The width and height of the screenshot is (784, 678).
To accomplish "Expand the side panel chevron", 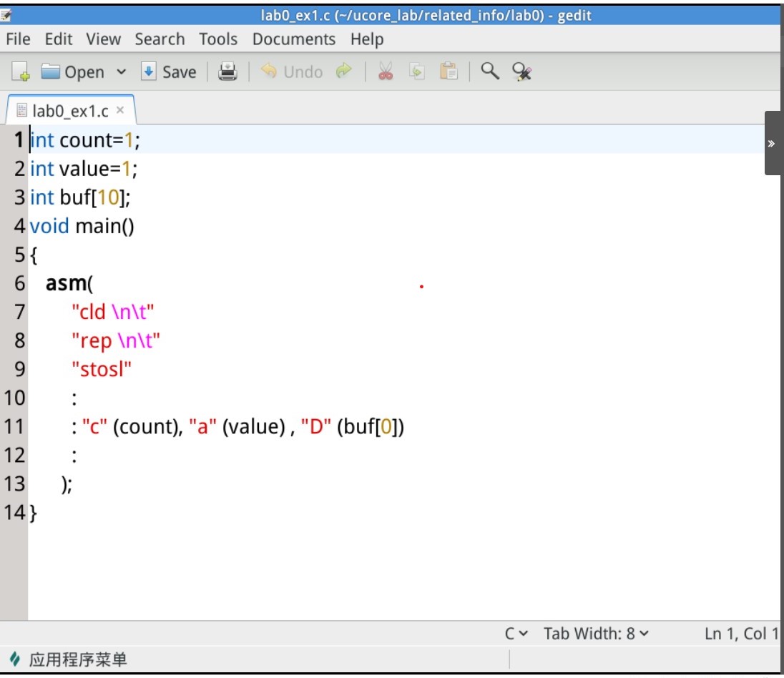I will pos(772,142).
